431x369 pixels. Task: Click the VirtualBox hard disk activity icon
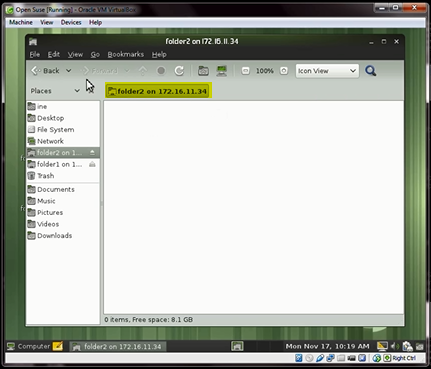coord(299,358)
